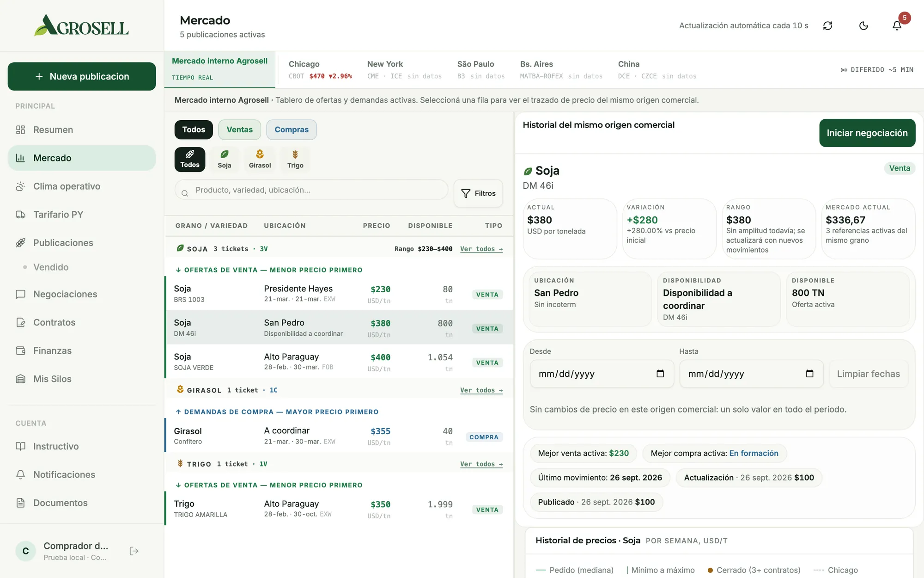Screen dimensions: 924x578
Task: Open the Hasta date picker calendar icon
Action: click(809, 374)
